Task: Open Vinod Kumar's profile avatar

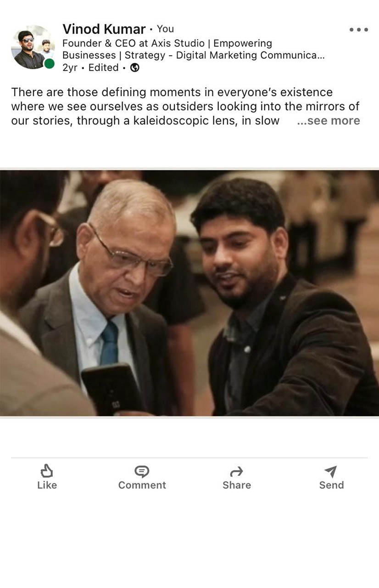Action: tap(33, 47)
